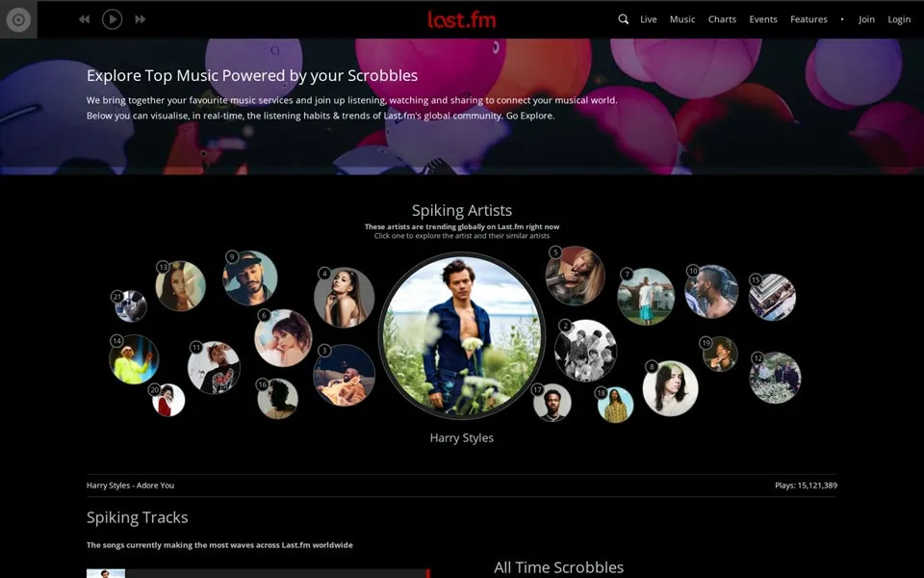This screenshot has height=578, width=924.
Task: Select artist bubble number 17
Action: tap(552, 403)
